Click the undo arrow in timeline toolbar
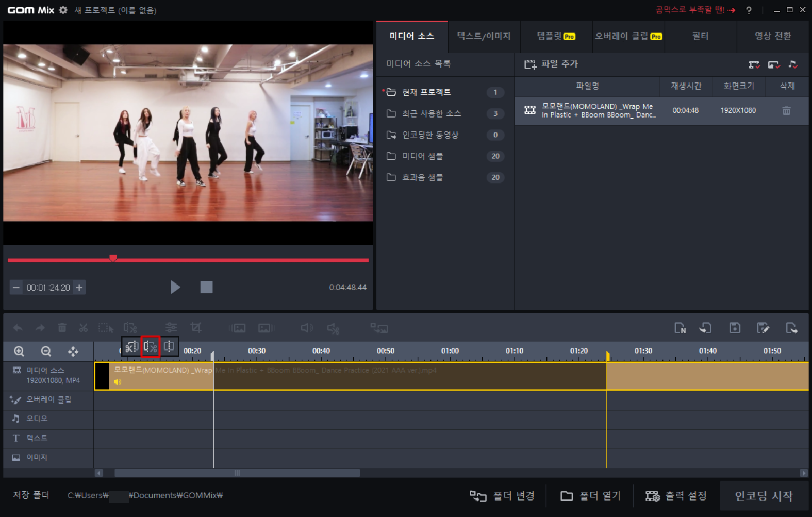 click(x=18, y=328)
